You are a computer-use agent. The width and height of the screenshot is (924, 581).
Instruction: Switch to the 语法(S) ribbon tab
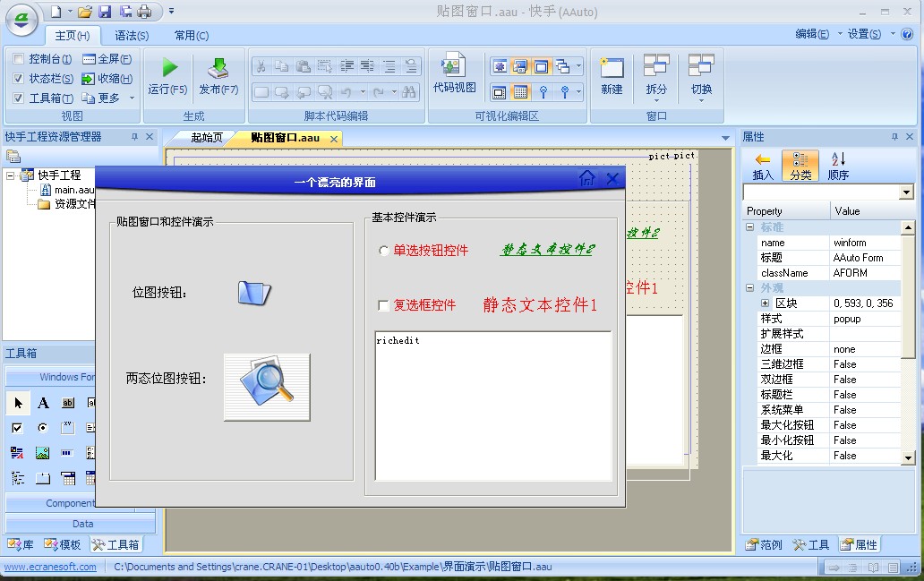(x=132, y=36)
